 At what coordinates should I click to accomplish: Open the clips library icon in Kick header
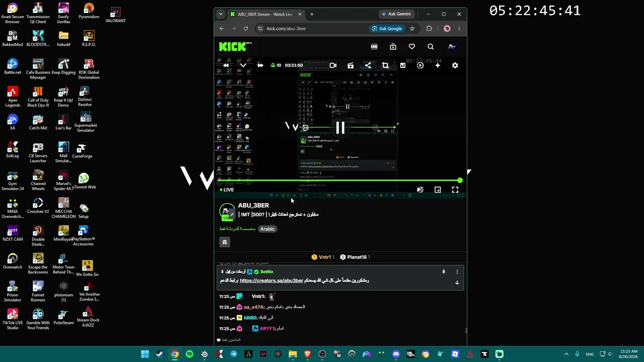(x=393, y=47)
